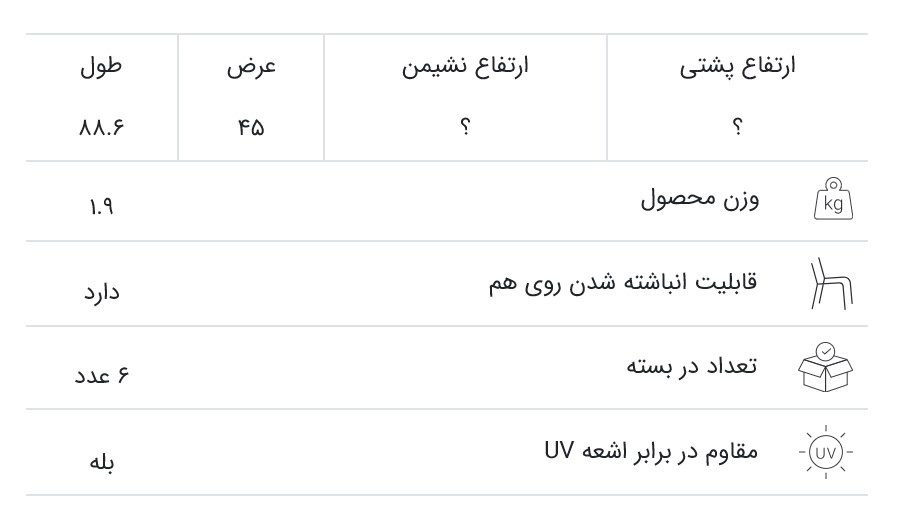Click the 'ارتفاع پشتی' column header

737,66
